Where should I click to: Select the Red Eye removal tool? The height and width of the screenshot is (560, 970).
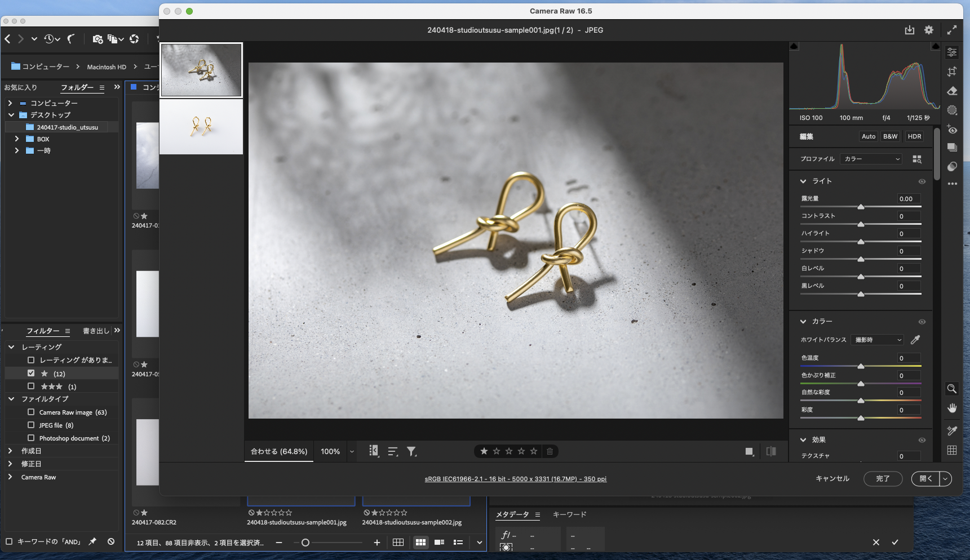point(952,130)
